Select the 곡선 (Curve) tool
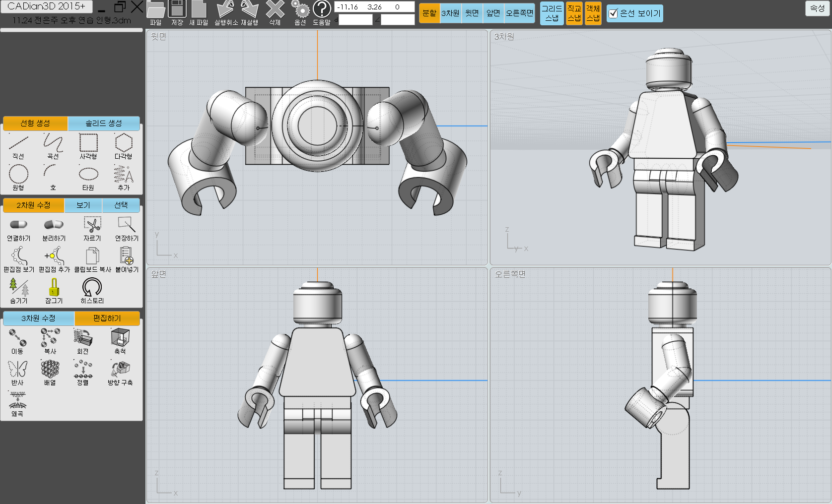 (53, 143)
